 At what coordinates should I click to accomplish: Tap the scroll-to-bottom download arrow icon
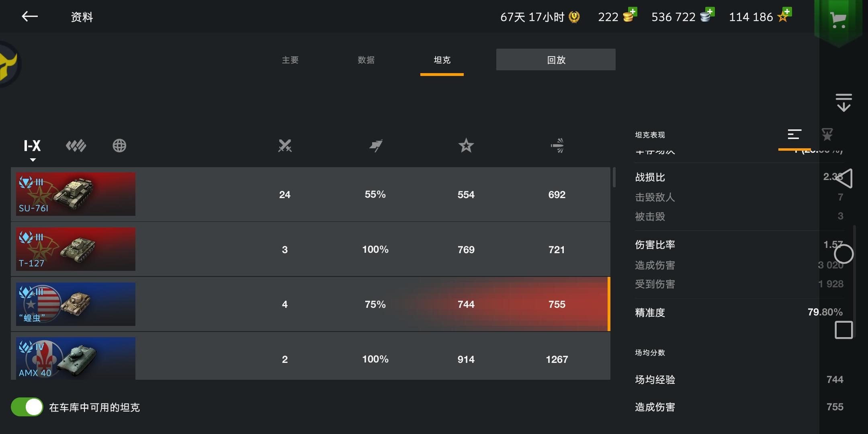pyautogui.click(x=843, y=102)
